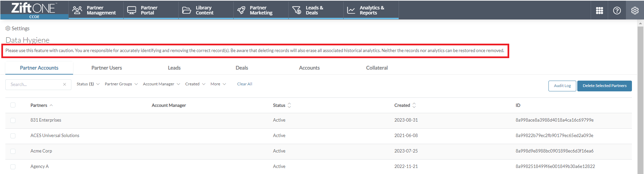Click the Account Manager column header
Screen dimensions: 644x174
point(169,105)
